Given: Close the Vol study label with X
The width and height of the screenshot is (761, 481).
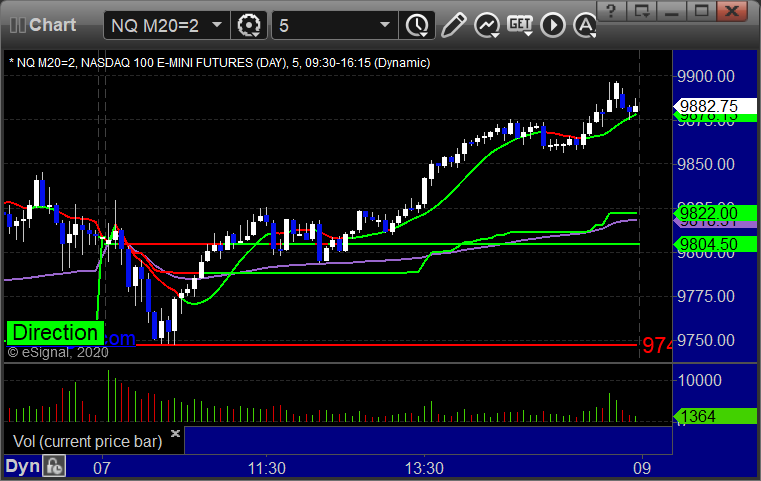Looking at the screenshot, I should tap(175, 433).
